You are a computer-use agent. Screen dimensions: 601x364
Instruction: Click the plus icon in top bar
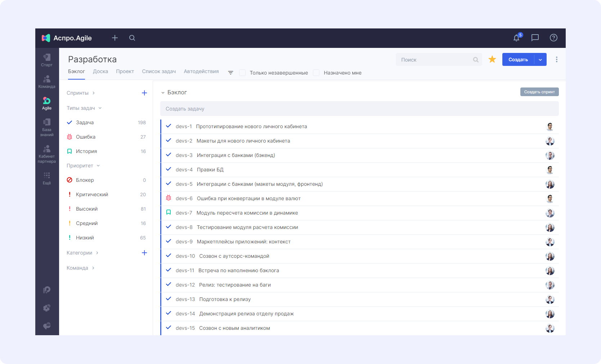[x=115, y=38]
